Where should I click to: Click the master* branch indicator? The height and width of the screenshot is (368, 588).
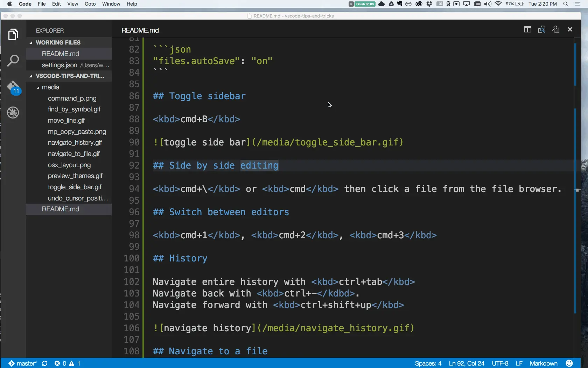click(x=22, y=363)
